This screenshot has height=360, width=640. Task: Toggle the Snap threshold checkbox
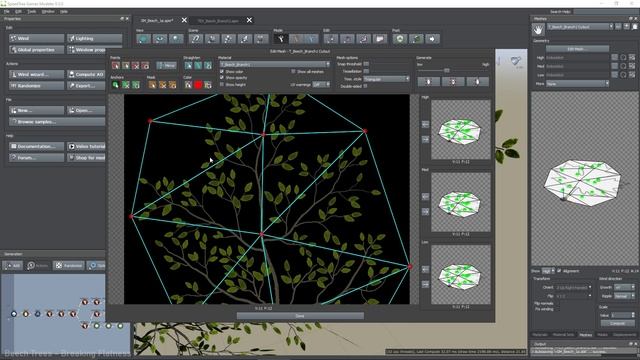coord(366,64)
